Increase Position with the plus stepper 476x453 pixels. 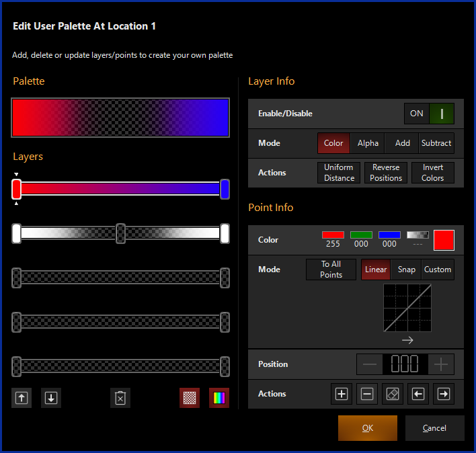point(441,364)
